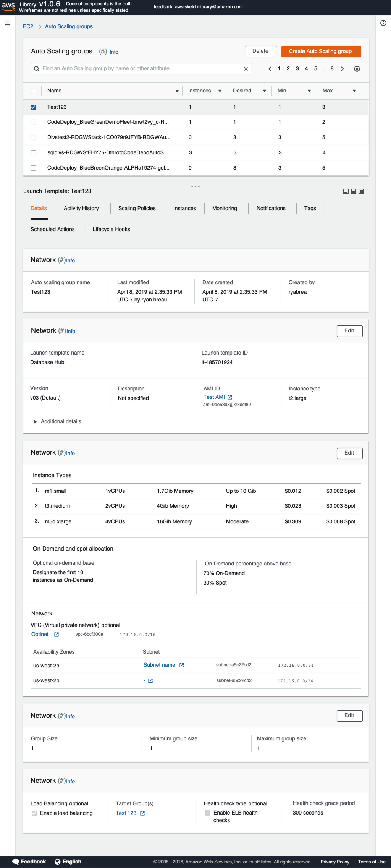Open the info help panel icon
Screen dimensions: 391x868
(x=383, y=23)
